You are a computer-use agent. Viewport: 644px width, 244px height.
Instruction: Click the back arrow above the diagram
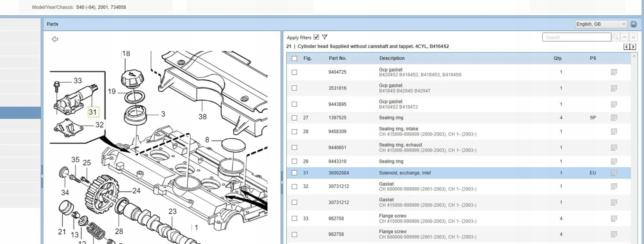pyautogui.click(x=55, y=39)
